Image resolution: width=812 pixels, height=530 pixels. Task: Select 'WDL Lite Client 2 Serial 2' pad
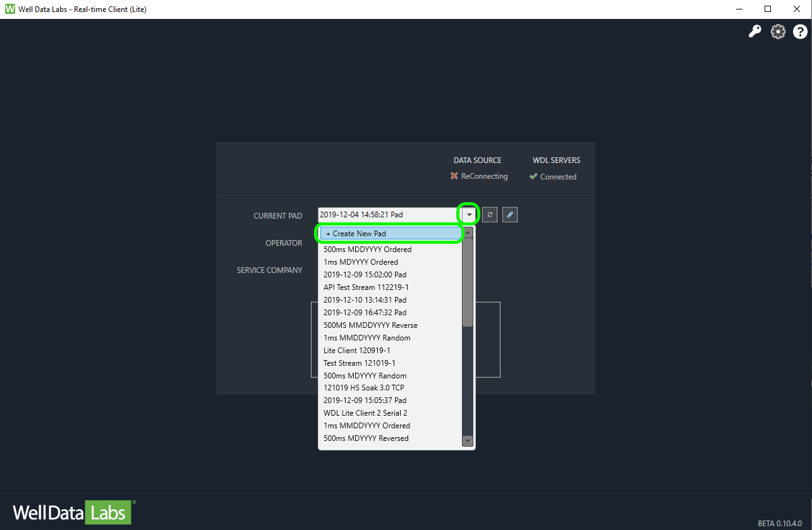pyautogui.click(x=391, y=413)
